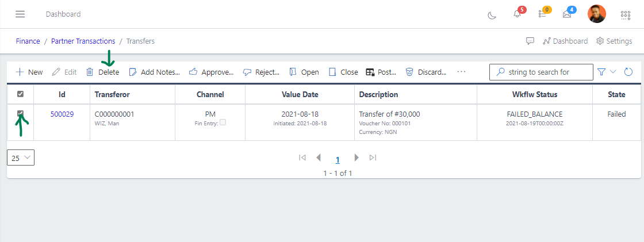The image size is (644, 242).
Task: Select page 1 in pagination
Action: [x=338, y=160]
